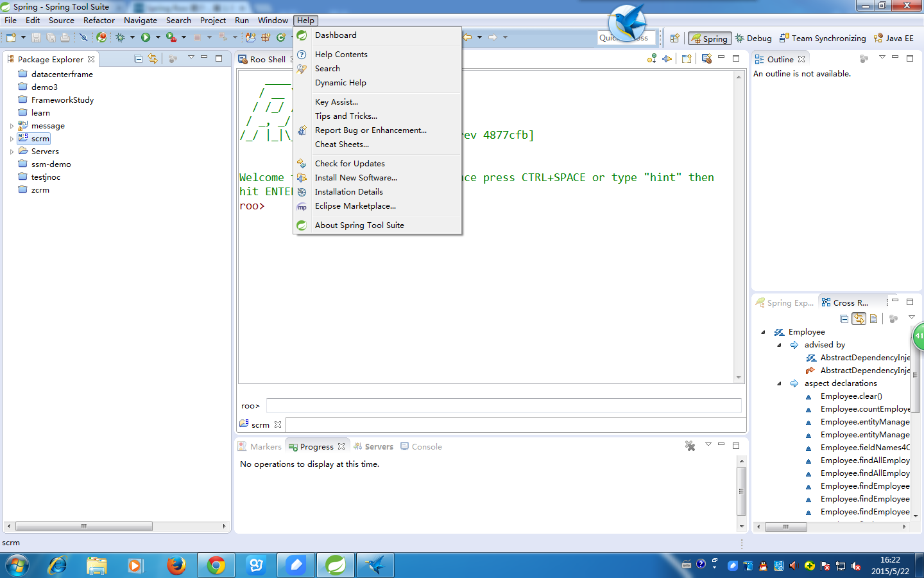This screenshot has width=924, height=578.
Task: Click the roo> command input field
Action: coord(504,405)
